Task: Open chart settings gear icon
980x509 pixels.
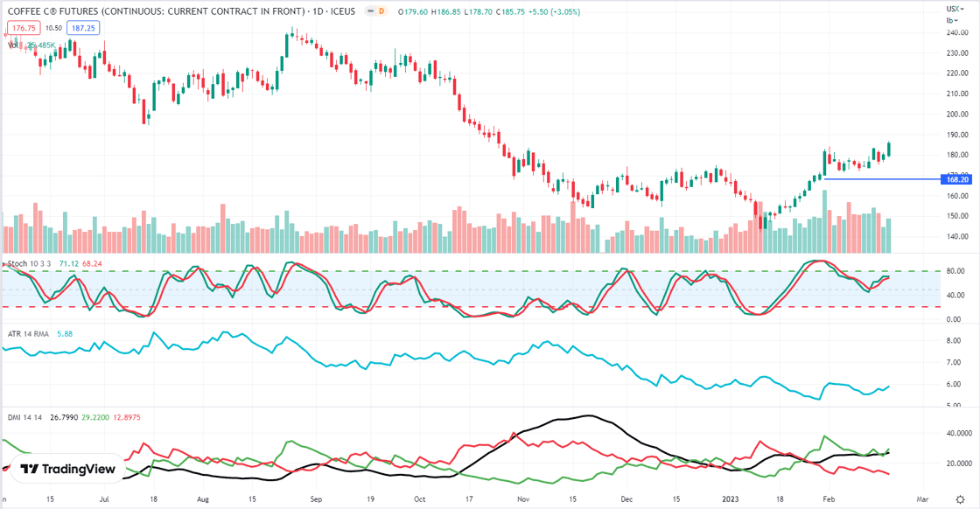Action: 961,499
